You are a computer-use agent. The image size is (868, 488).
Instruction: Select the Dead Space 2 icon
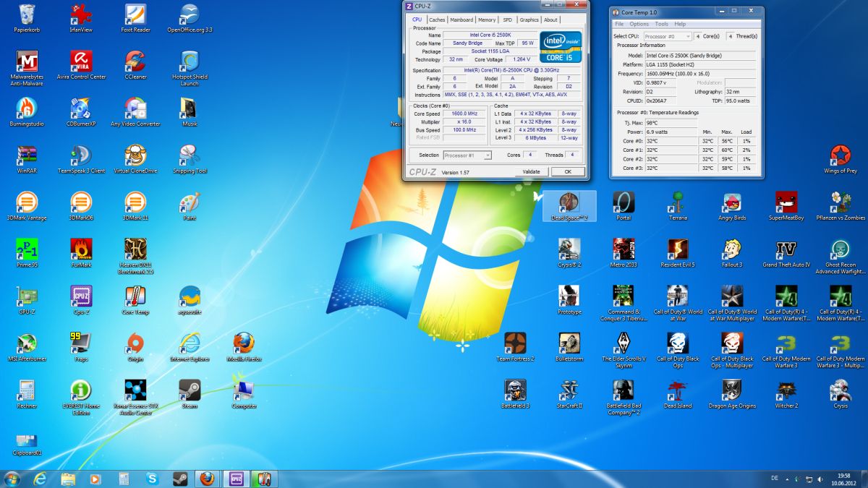click(x=569, y=206)
